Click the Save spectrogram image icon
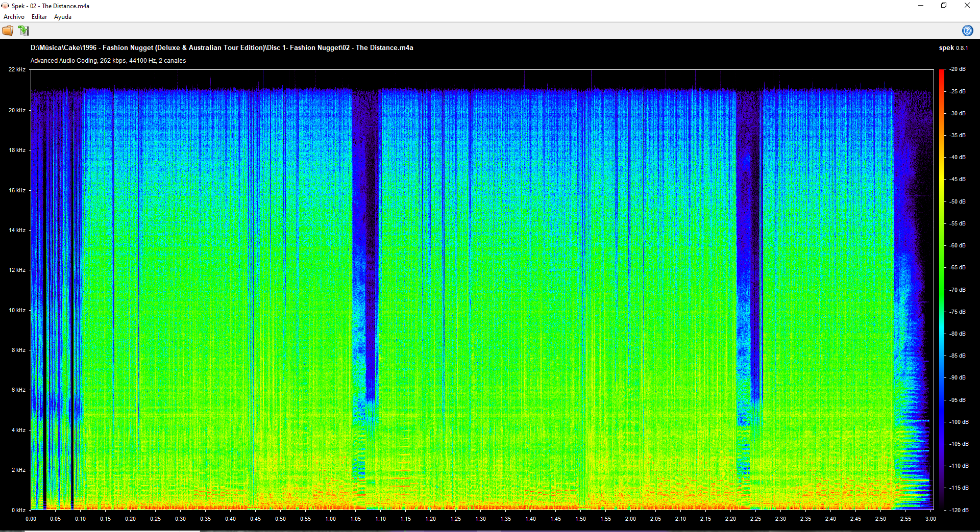 point(23,31)
